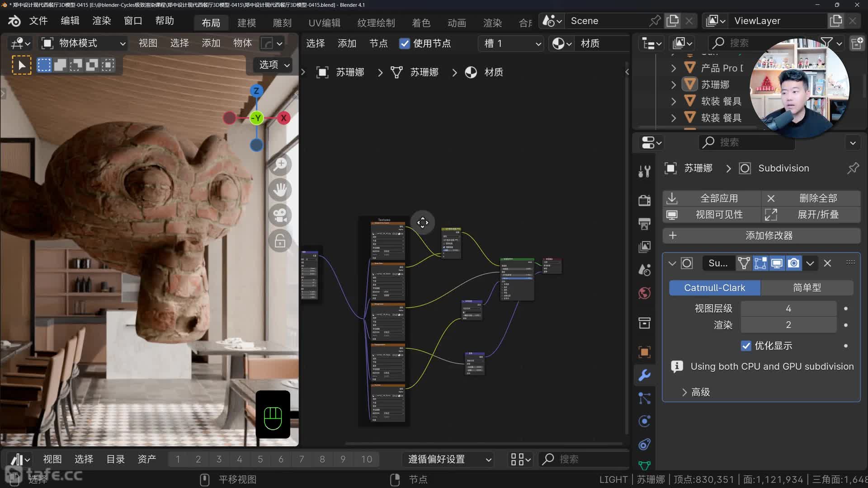
Task: Switch to the 雕刻 workspace tab
Action: point(282,23)
